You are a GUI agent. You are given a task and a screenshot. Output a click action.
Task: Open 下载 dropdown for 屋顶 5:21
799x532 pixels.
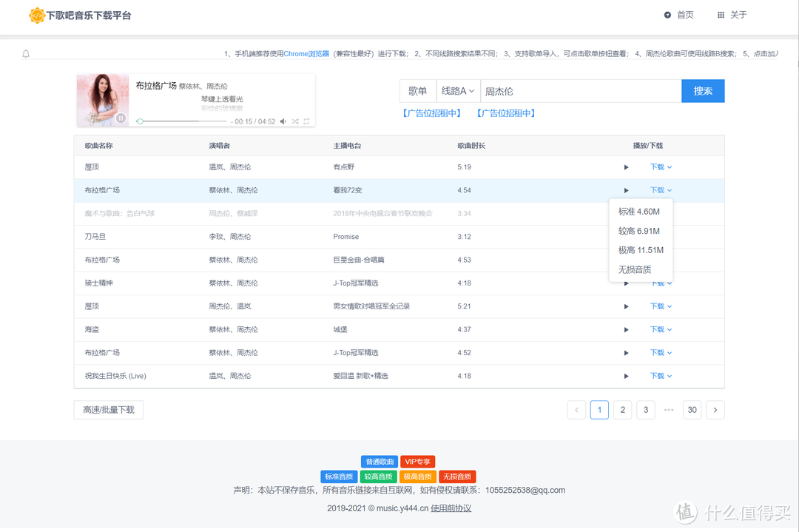(x=661, y=306)
